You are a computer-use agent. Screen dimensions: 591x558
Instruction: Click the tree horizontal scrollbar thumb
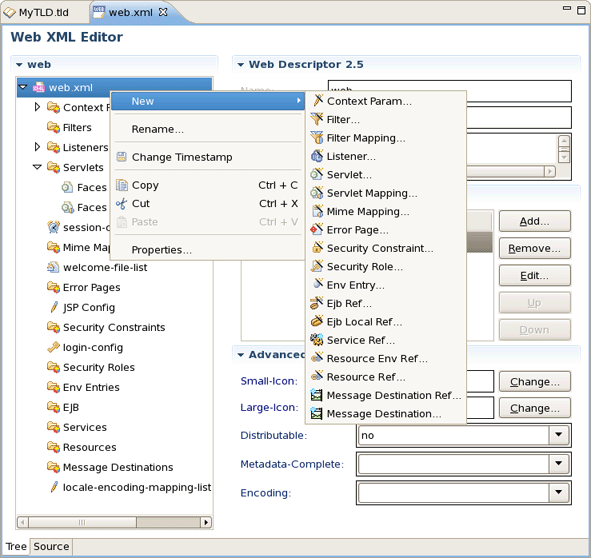click(x=82, y=522)
